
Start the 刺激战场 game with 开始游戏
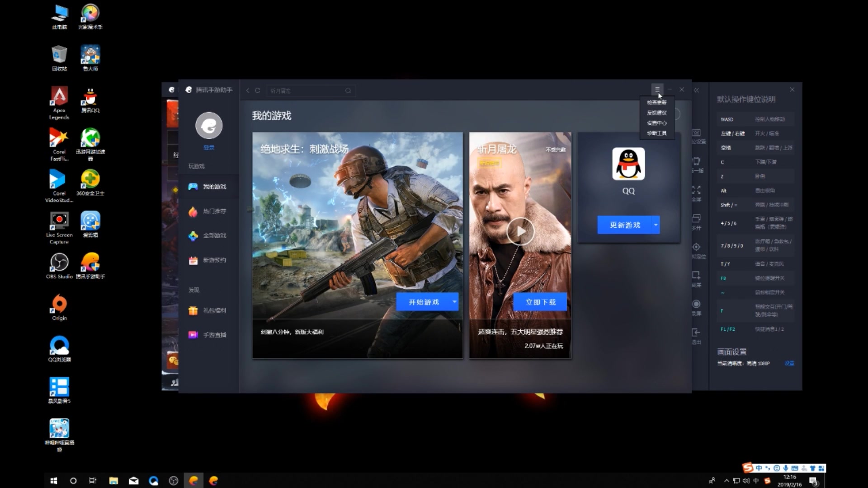(424, 302)
